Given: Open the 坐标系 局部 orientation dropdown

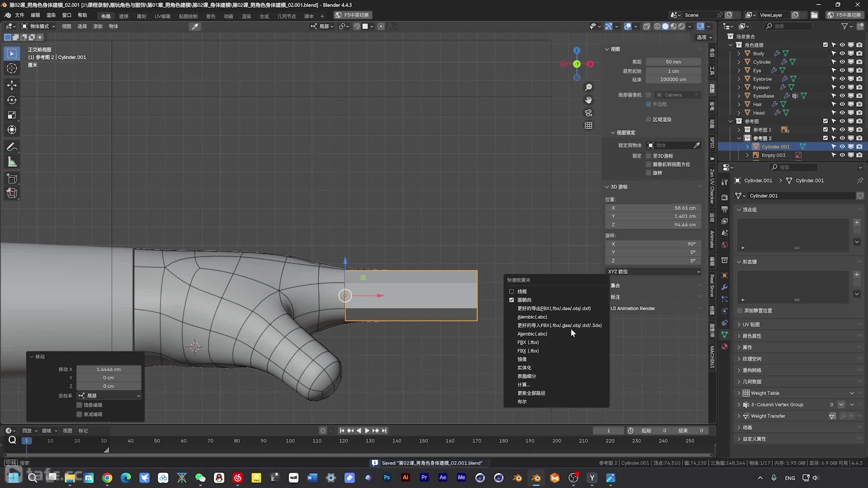Looking at the screenshot, I should tap(108, 396).
